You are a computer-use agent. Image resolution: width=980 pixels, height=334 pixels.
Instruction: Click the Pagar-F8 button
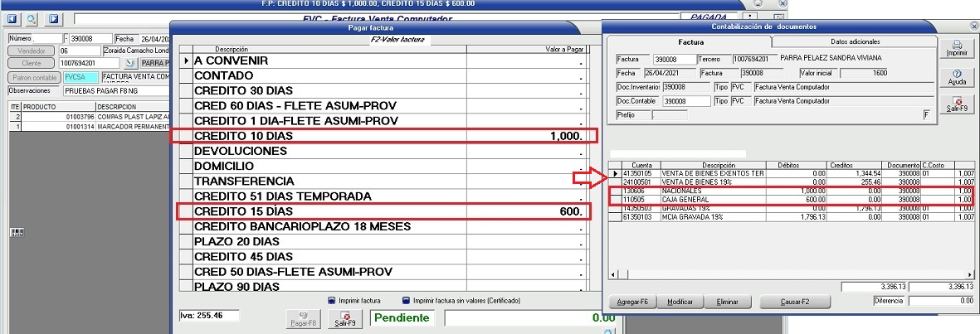[304, 317]
